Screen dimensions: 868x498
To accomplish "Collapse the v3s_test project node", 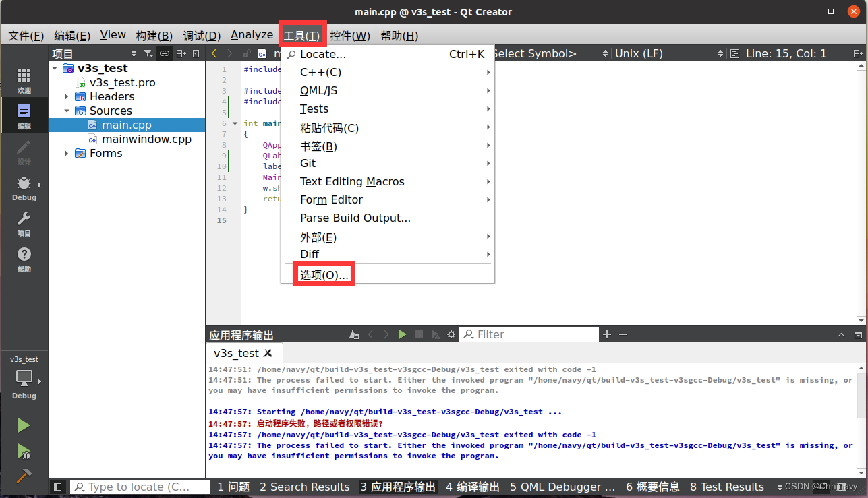I will (x=55, y=68).
